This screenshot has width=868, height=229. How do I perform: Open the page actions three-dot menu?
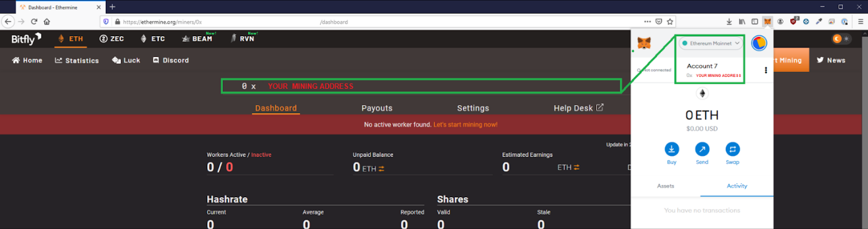pyautogui.click(x=648, y=21)
